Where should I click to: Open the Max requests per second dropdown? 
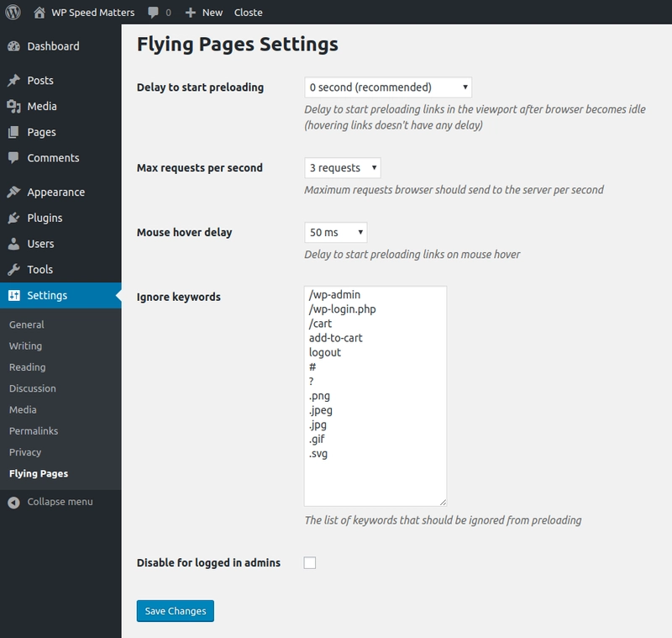[343, 167]
